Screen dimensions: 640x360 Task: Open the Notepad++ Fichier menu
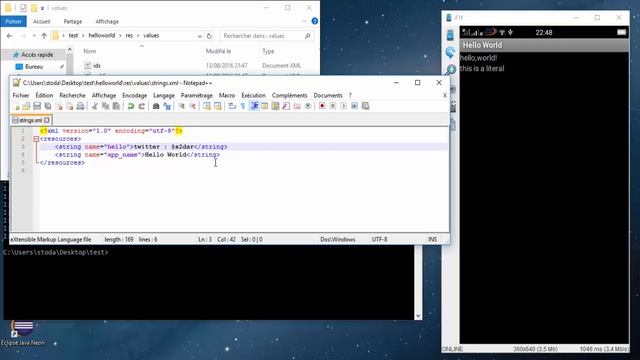21,95
